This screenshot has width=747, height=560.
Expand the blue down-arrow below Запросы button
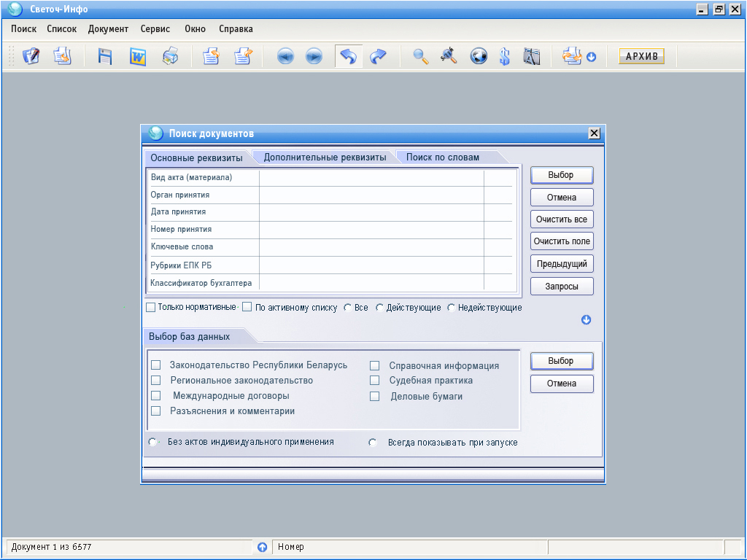pos(586,320)
